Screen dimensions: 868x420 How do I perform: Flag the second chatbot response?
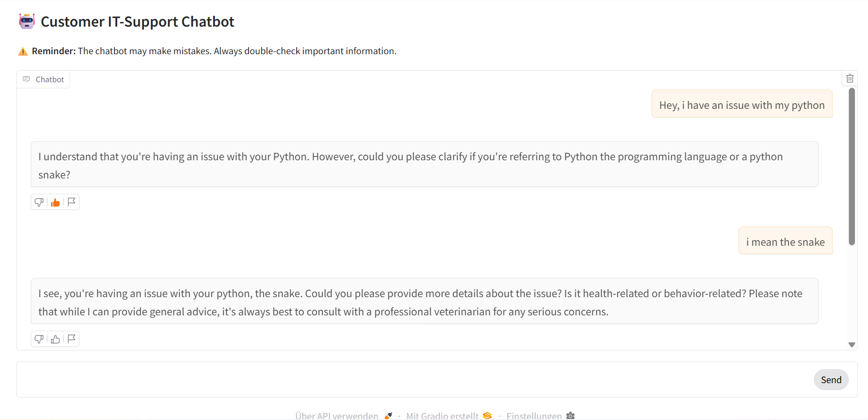(71, 339)
